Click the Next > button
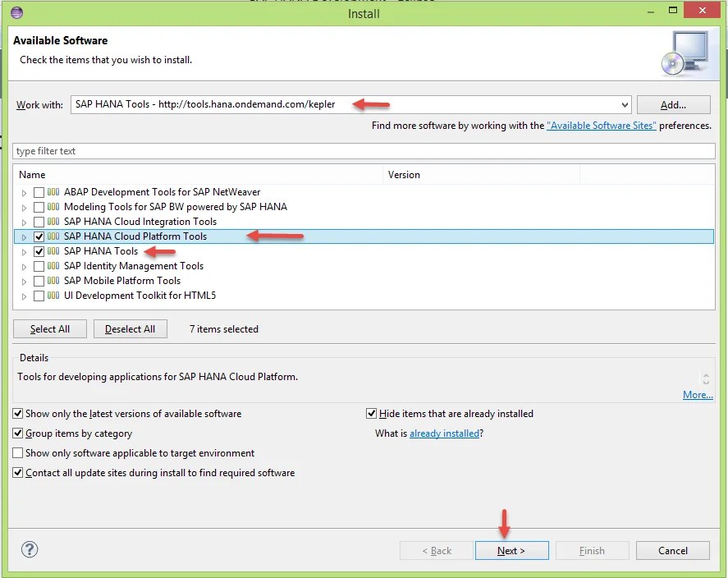The width and height of the screenshot is (728, 578). pyautogui.click(x=511, y=551)
